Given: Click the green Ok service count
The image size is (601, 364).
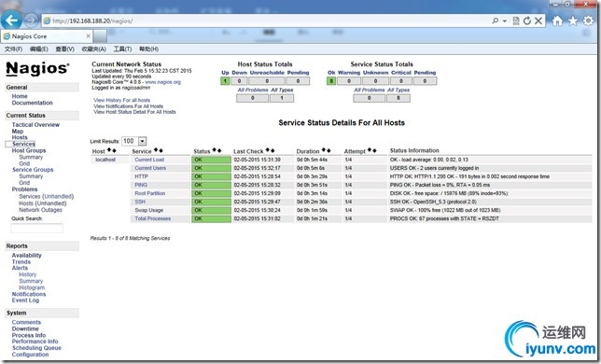Looking at the screenshot, I should [331, 81].
